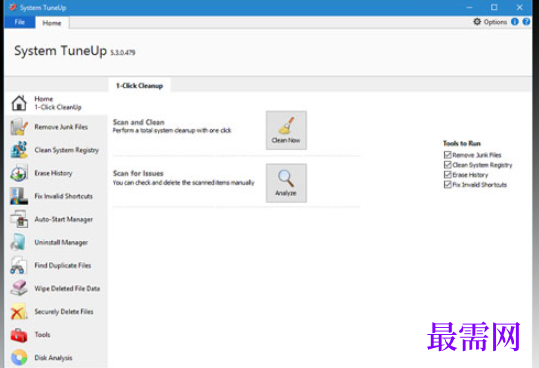Maximize the System TuneUp window
Screen dimensions: 539x368
[494, 7]
